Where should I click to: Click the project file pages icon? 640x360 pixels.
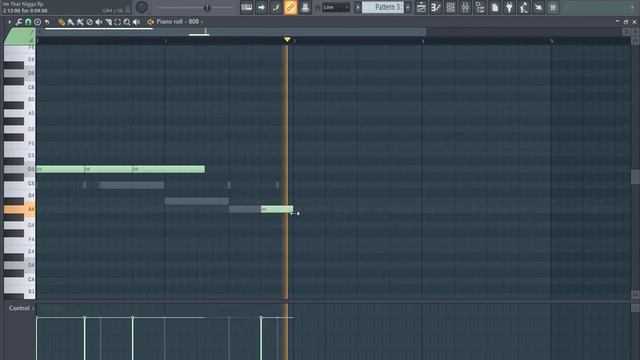pos(495,7)
